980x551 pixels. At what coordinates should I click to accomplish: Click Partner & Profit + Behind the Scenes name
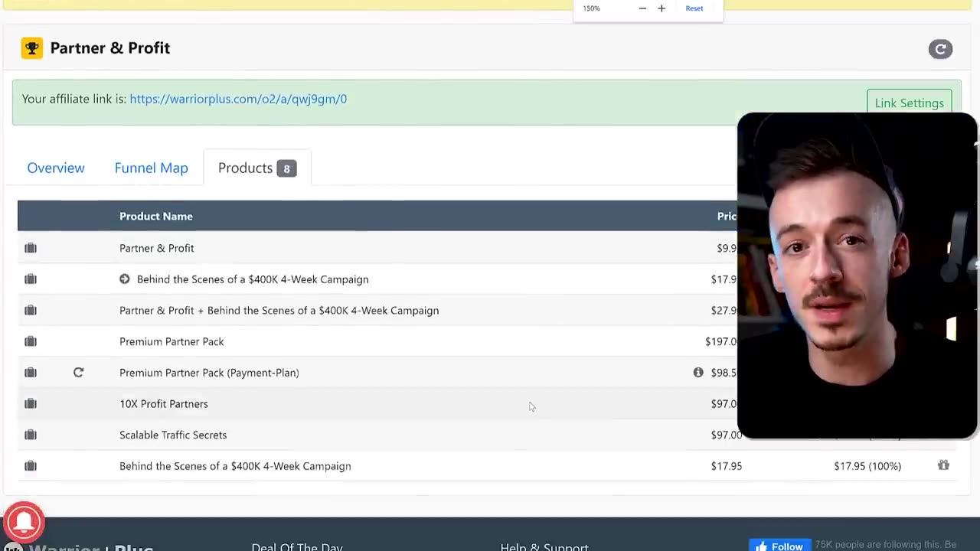(279, 310)
